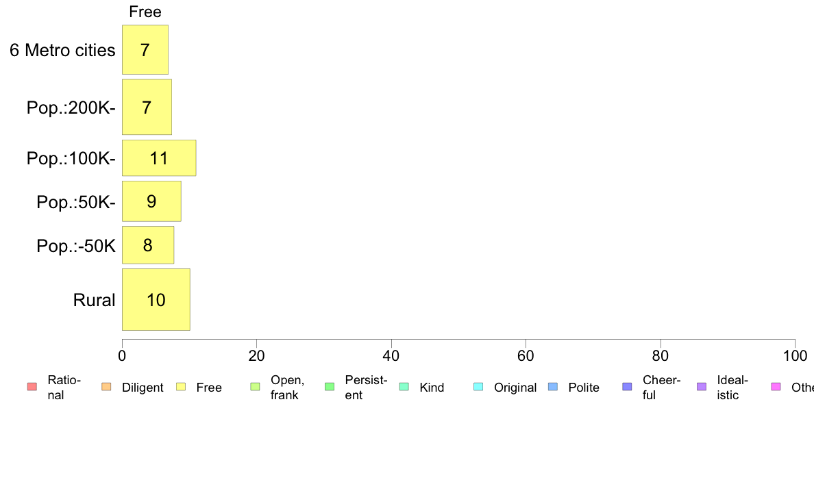Select the pink Other legend swatch

(x=776, y=387)
